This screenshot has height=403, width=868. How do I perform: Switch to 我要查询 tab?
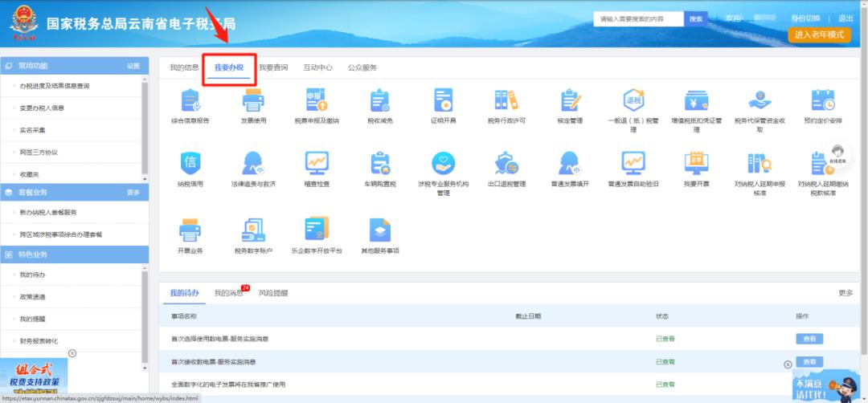click(273, 67)
